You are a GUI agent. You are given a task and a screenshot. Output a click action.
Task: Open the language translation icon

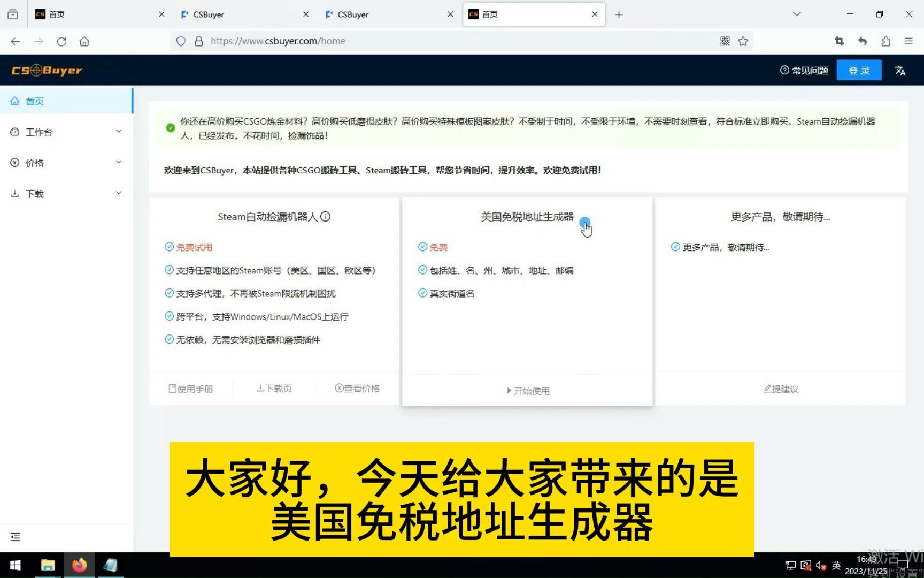click(x=900, y=70)
